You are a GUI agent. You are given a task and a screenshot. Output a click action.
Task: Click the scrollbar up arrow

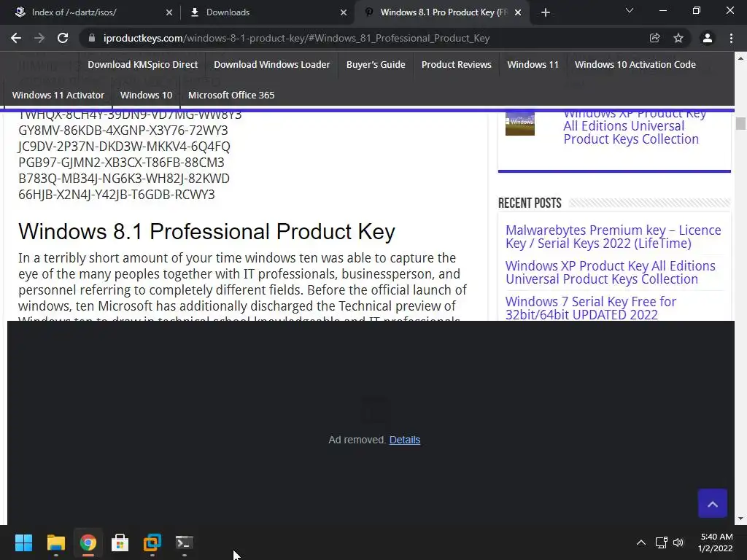pos(740,58)
